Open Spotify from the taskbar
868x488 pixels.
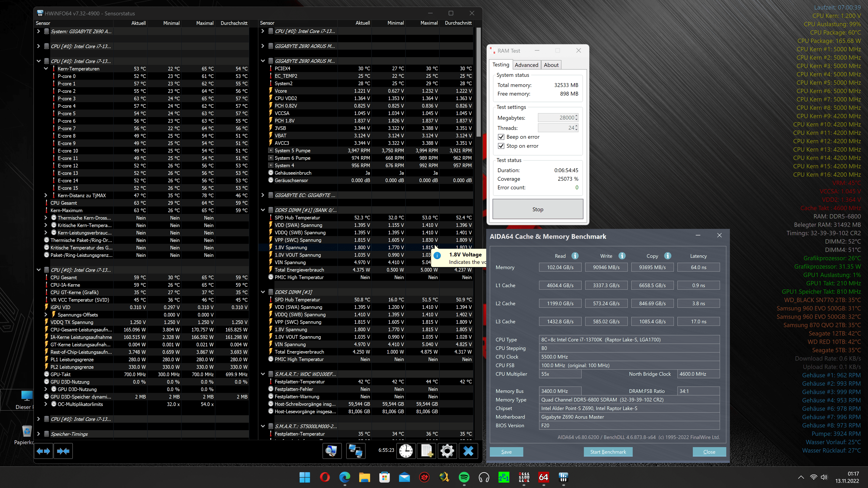tap(464, 477)
